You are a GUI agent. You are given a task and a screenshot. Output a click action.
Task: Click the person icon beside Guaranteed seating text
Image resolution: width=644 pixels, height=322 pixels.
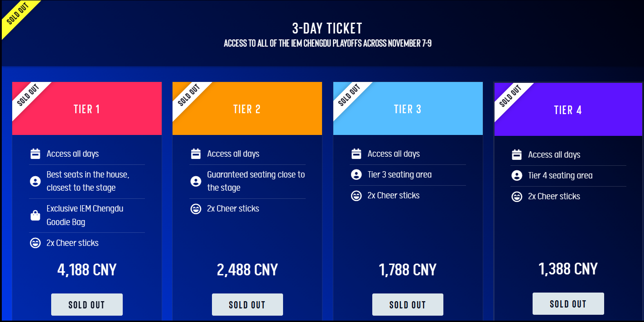196,182
